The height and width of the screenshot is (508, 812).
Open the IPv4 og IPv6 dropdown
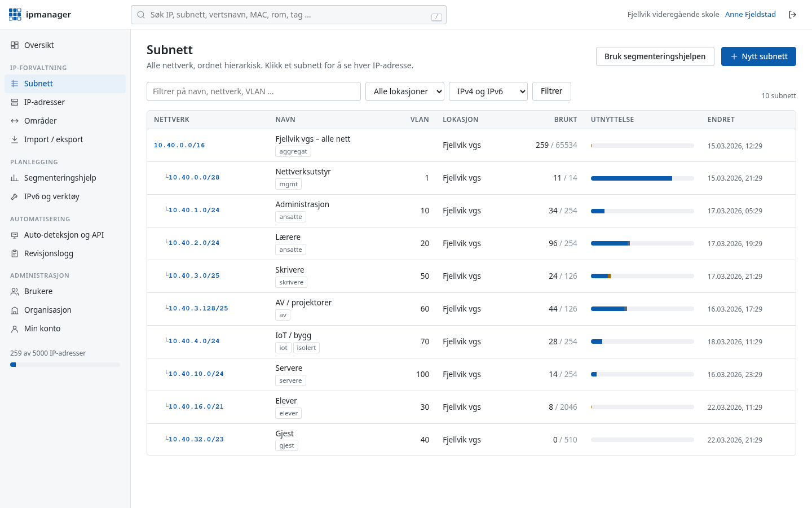(x=488, y=91)
